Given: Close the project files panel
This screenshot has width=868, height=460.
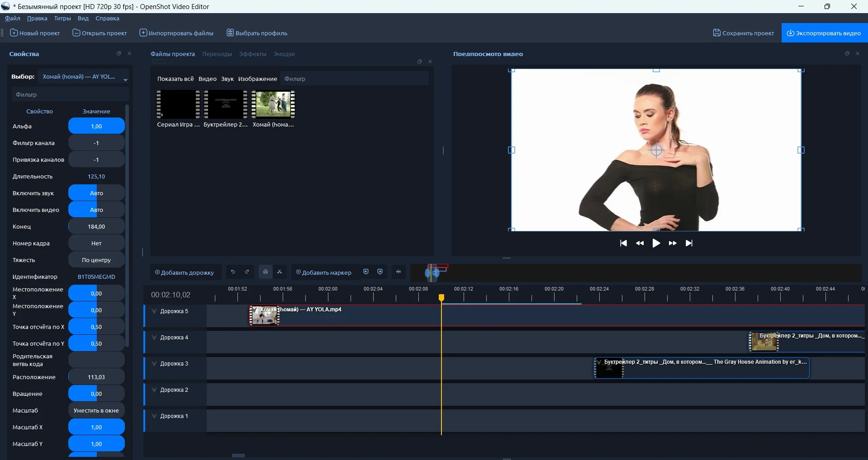Looking at the screenshot, I should (x=430, y=61).
